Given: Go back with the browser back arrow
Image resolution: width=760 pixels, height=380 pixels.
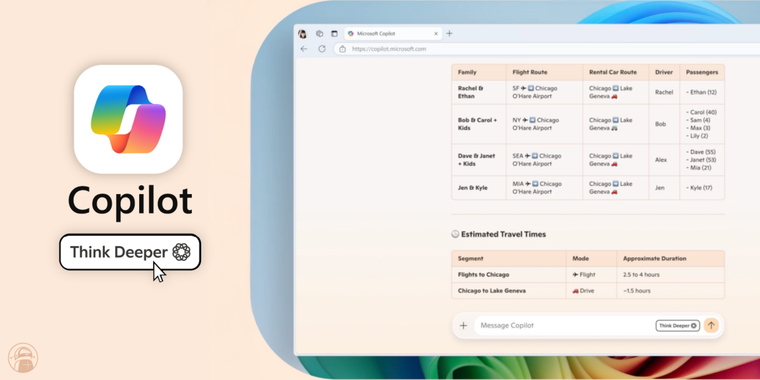Looking at the screenshot, I should [304, 49].
